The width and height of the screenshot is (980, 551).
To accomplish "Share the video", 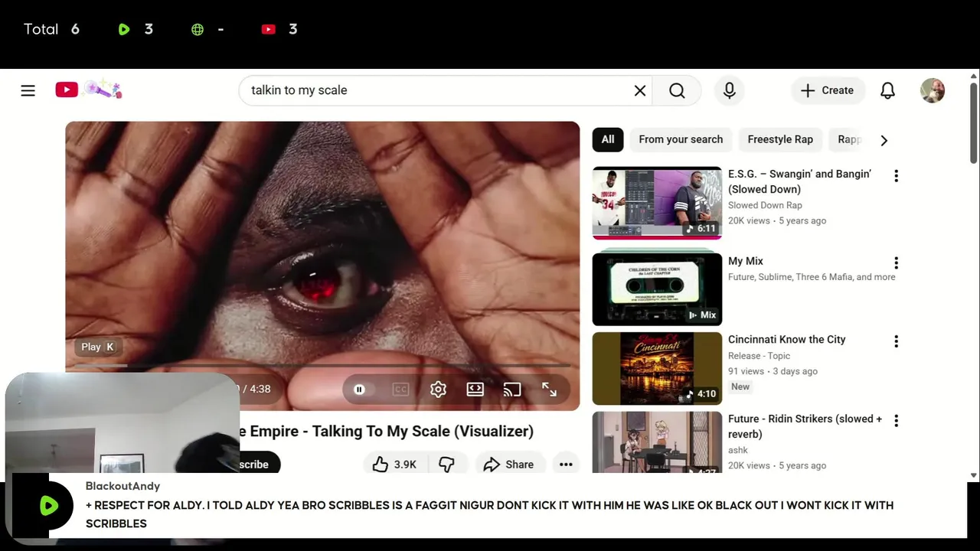I will click(508, 465).
